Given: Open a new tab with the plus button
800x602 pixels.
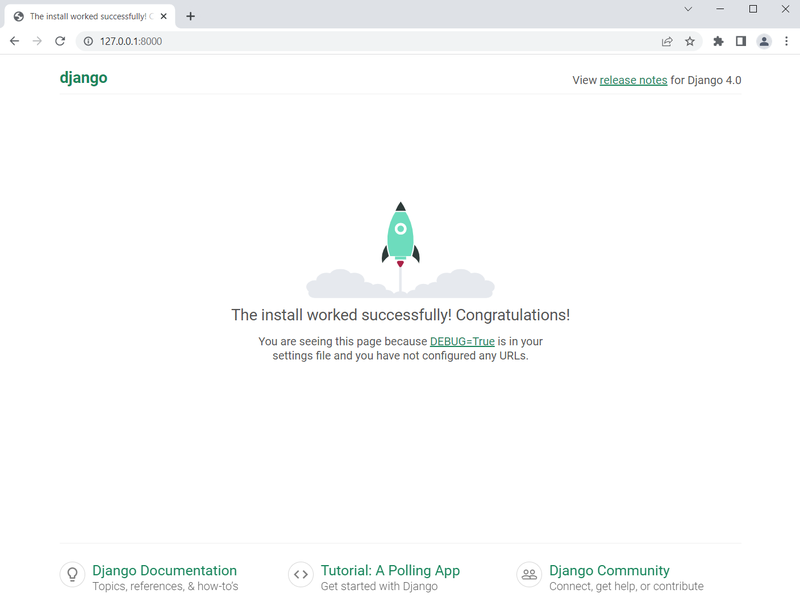Looking at the screenshot, I should click(190, 16).
